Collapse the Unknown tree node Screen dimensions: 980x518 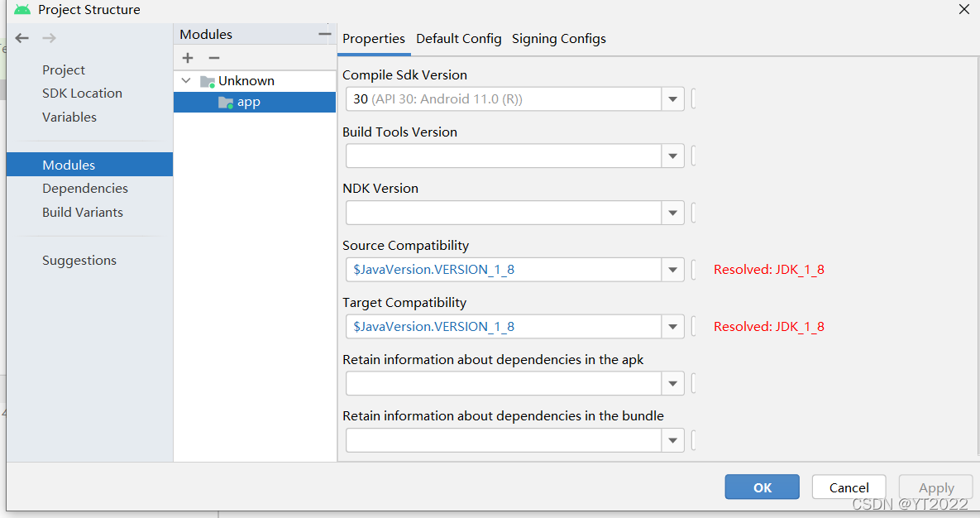186,81
